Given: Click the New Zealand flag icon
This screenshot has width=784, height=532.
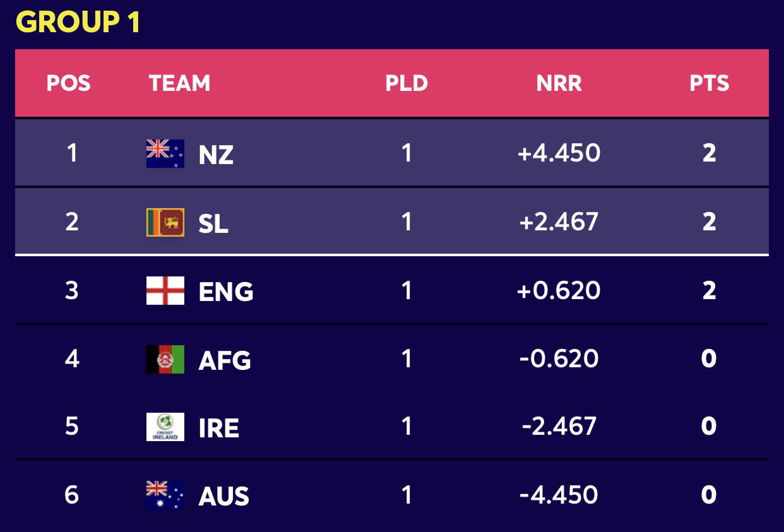Looking at the screenshot, I should click(x=165, y=153).
